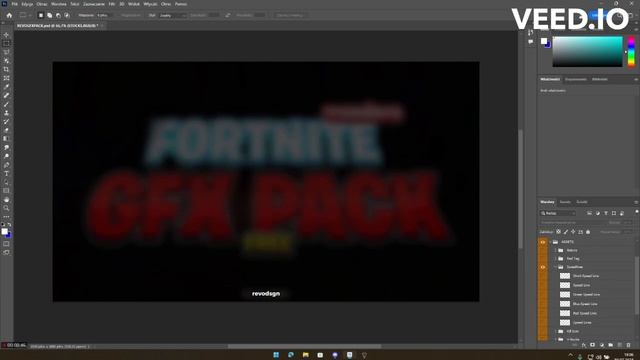The height and width of the screenshot is (360, 640).
Task: Toggle layer filtering switch in Layers panel
Action: click(637, 212)
